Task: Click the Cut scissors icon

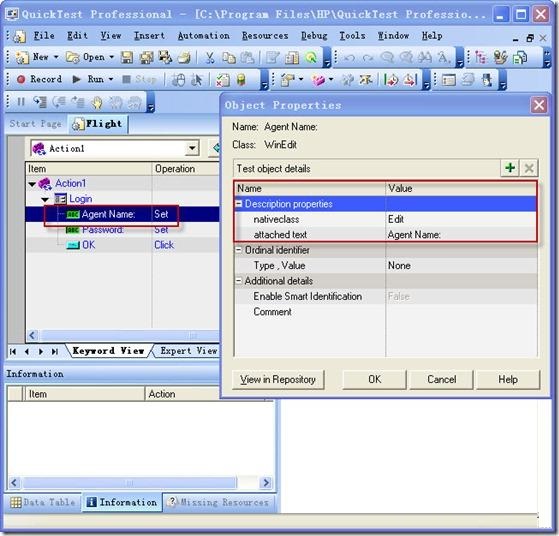Action: pos(210,57)
